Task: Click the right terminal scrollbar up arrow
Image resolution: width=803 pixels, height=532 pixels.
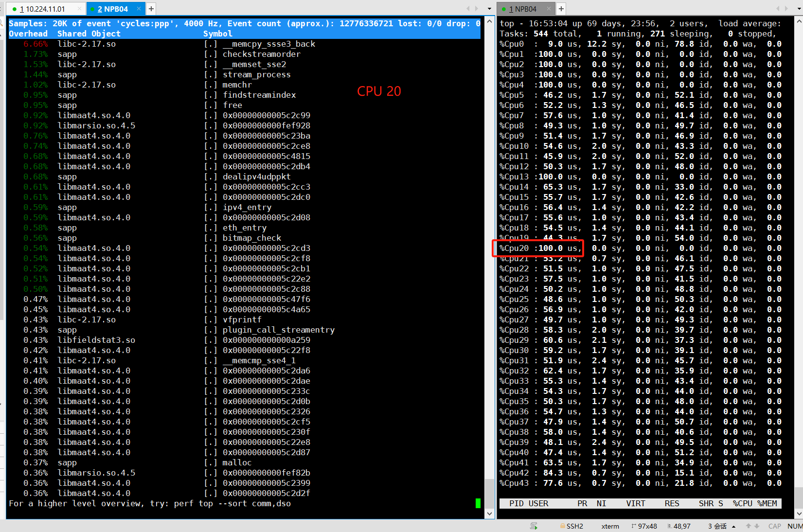Action: click(799, 21)
